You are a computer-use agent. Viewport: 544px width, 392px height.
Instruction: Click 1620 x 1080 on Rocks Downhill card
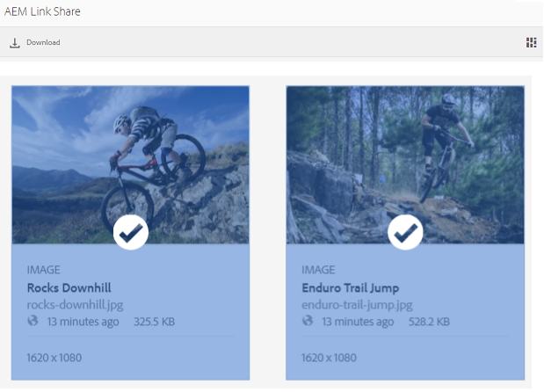[x=54, y=358]
